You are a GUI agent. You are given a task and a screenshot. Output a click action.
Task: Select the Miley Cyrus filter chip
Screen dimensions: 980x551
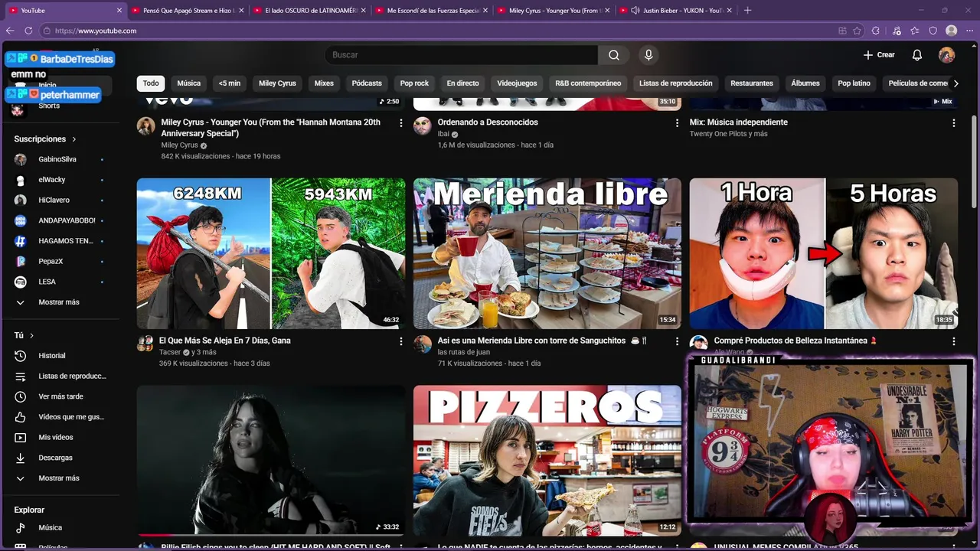click(277, 83)
